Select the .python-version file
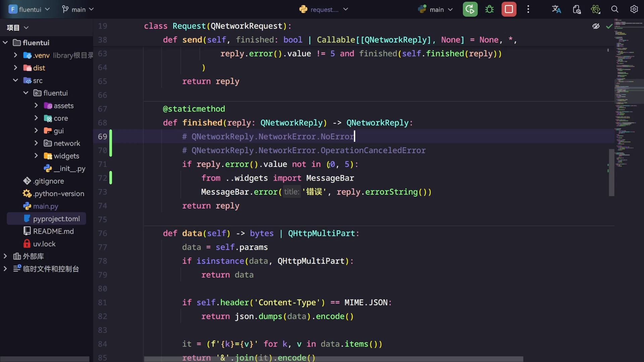The height and width of the screenshot is (362, 644). (53, 194)
